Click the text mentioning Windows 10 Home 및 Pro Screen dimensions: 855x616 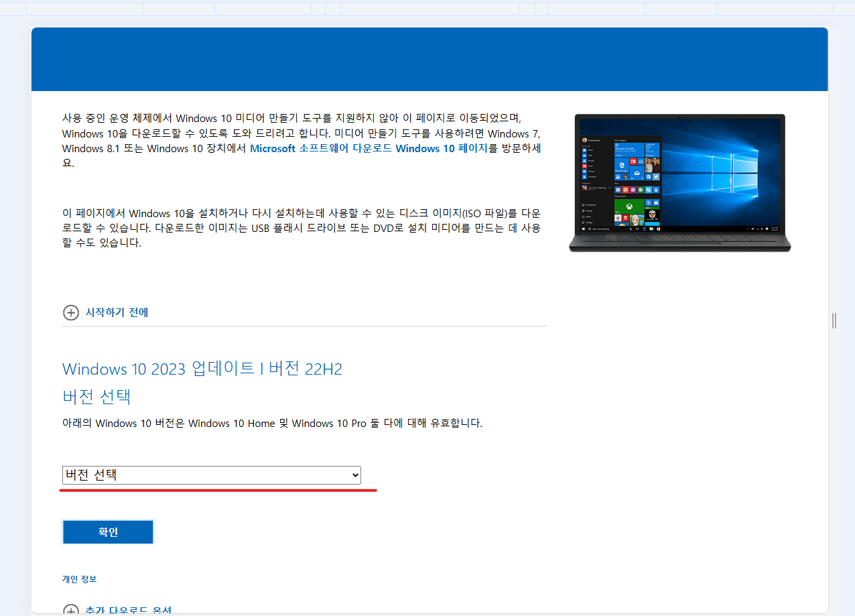(272, 423)
